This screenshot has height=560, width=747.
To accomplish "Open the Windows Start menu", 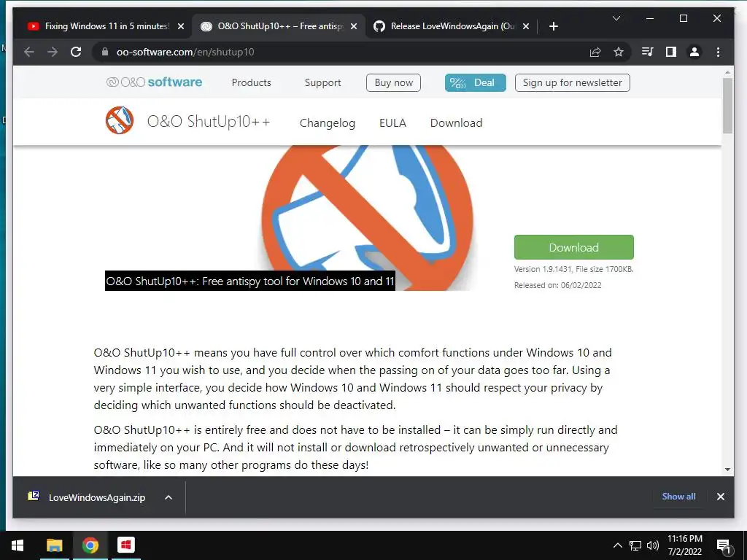I will click(18, 545).
